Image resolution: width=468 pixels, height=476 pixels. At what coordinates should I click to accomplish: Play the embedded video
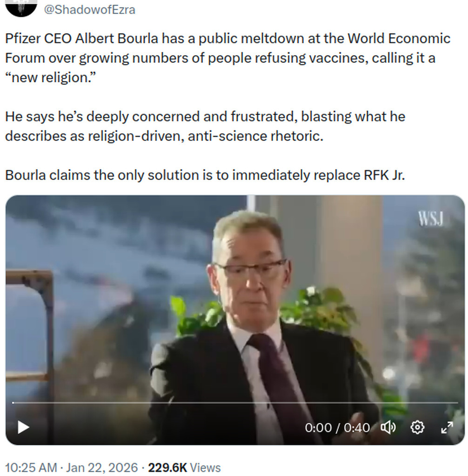coord(23,428)
